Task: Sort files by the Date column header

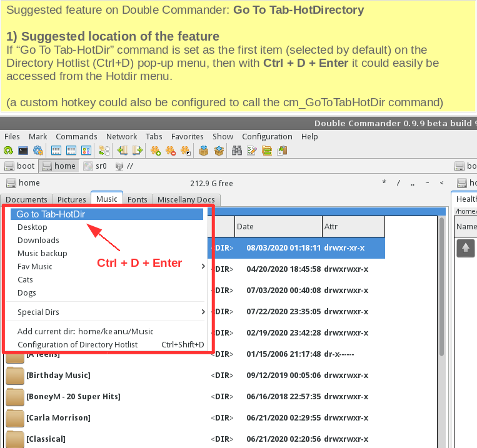Action: coord(278,226)
